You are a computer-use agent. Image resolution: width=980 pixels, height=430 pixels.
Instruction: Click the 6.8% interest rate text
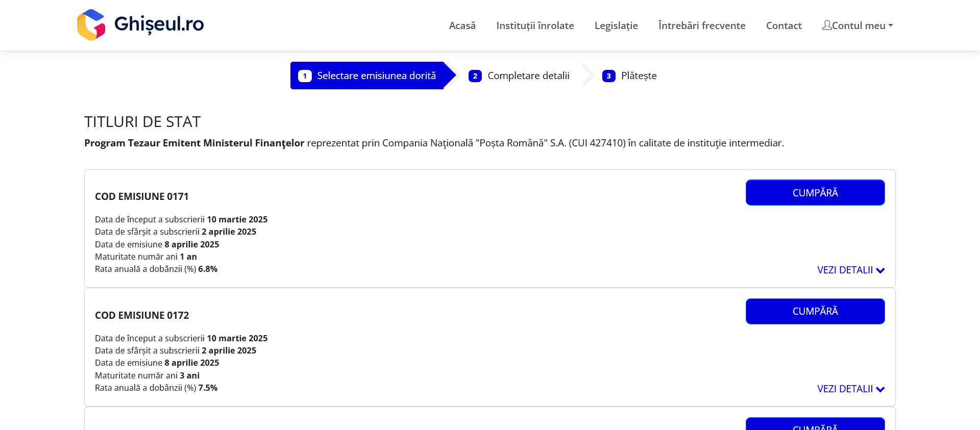[208, 269]
